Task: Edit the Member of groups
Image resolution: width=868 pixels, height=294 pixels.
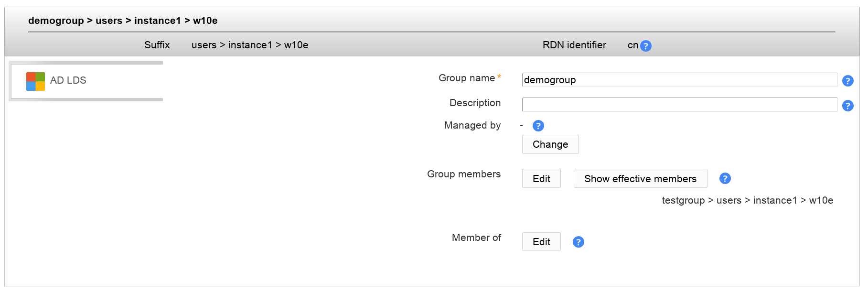Action: (541, 242)
